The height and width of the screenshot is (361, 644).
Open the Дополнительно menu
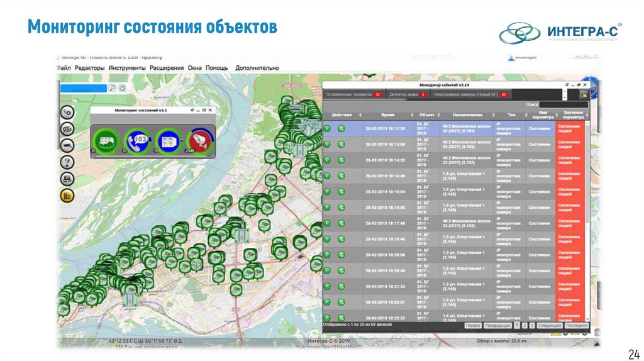pyautogui.click(x=257, y=68)
